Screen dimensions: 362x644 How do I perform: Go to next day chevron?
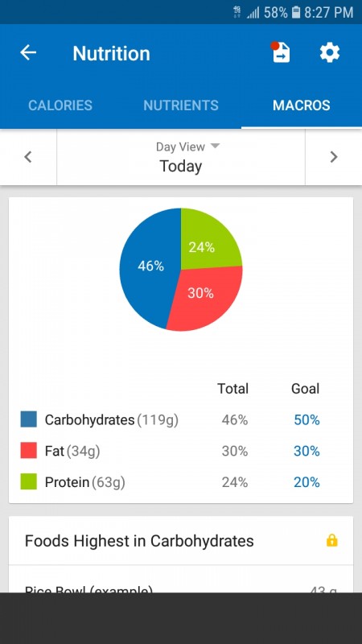click(333, 157)
